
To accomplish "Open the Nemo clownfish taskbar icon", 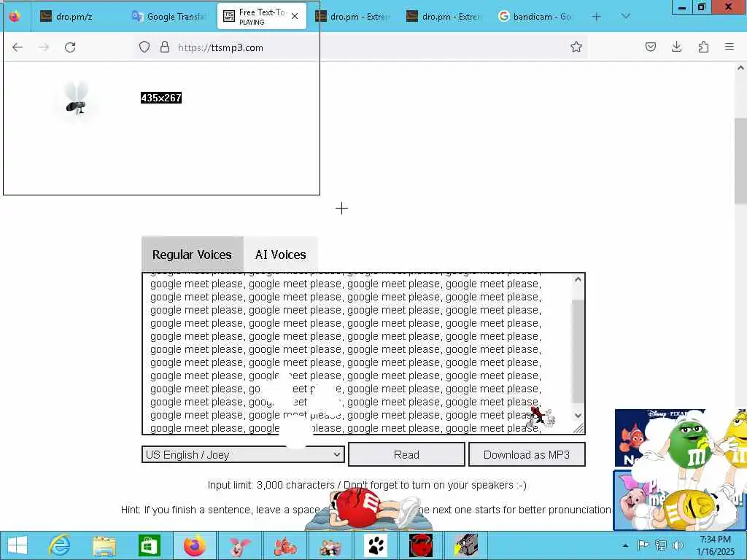I will click(285, 545).
